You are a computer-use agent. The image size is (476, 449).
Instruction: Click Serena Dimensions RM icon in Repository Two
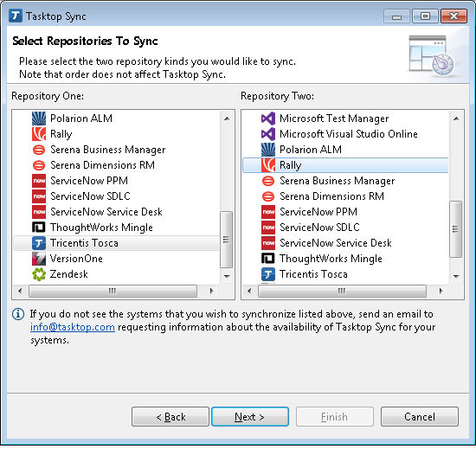(x=268, y=196)
